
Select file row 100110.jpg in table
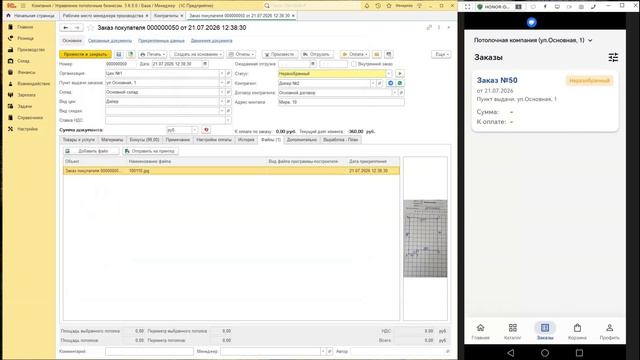tap(231, 171)
